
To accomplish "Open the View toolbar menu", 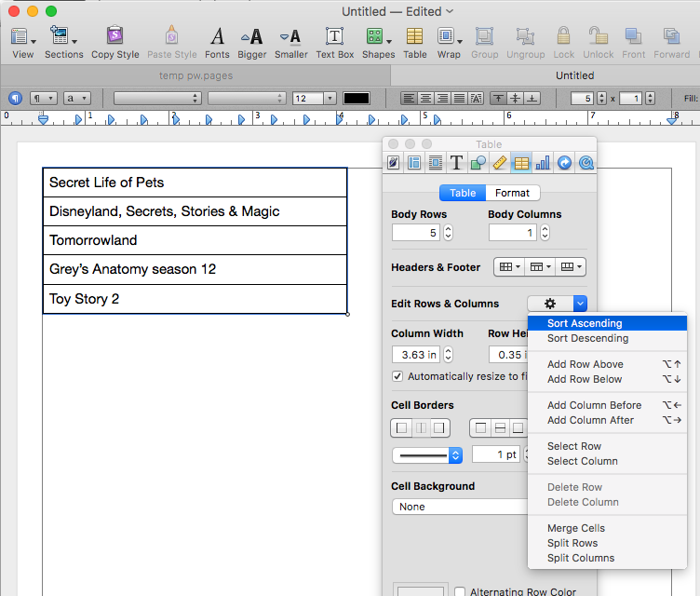I will [22, 43].
